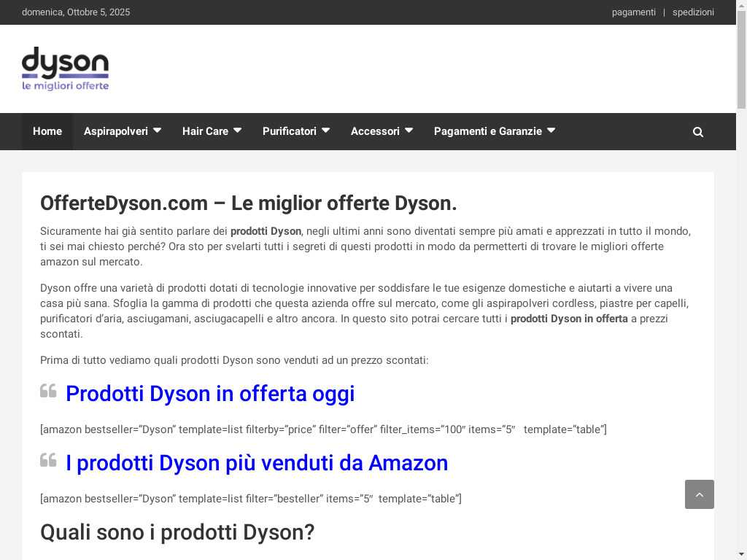Click the scroll-to-top arrow button
Screen dimensions: 747x560
[x=699, y=494]
